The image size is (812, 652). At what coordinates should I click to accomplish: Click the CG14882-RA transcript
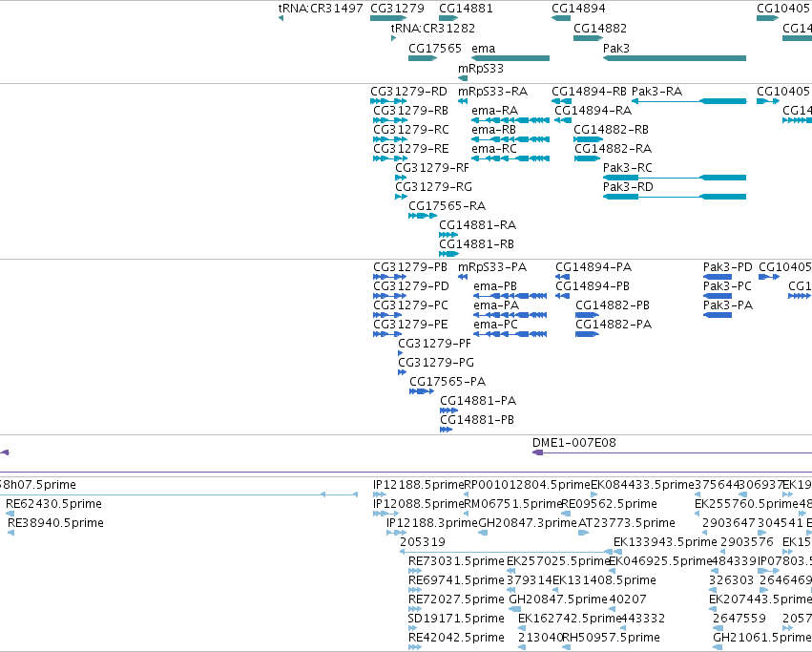point(587,158)
